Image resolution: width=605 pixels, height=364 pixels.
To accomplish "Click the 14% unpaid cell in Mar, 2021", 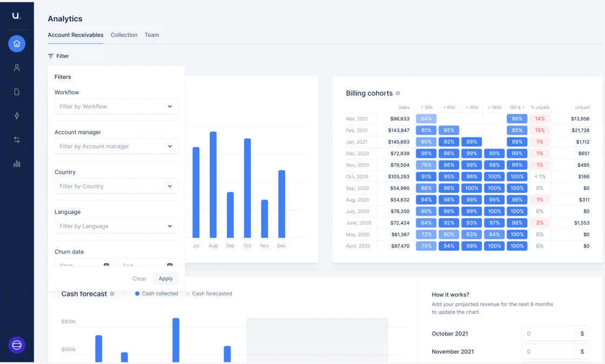I will pos(540,119).
